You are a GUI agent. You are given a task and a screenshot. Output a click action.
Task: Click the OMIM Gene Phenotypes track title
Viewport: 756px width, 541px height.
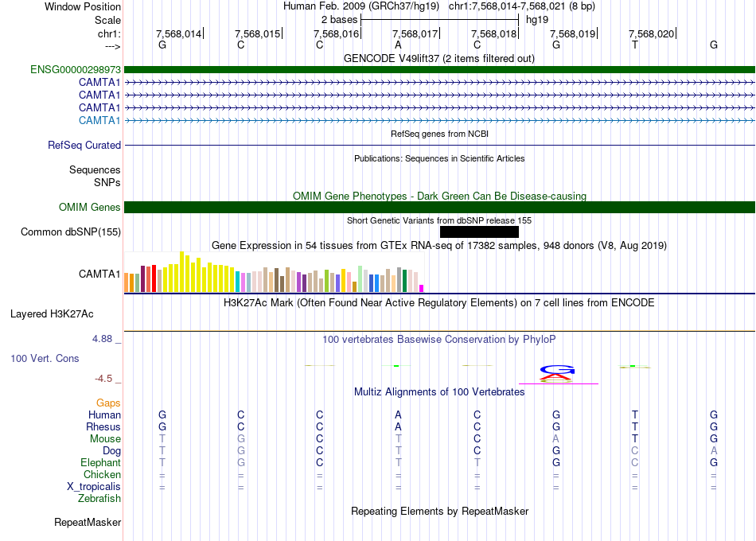(439, 196)
